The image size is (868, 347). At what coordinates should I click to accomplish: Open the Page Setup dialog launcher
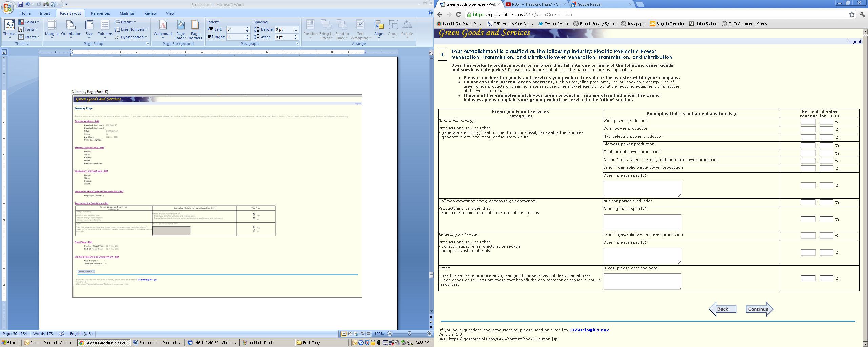(x=147, y=44)
